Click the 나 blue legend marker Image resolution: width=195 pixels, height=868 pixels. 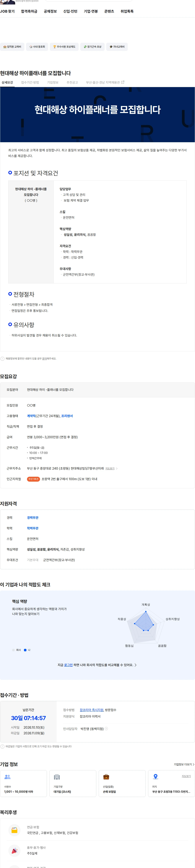point(25,650)
